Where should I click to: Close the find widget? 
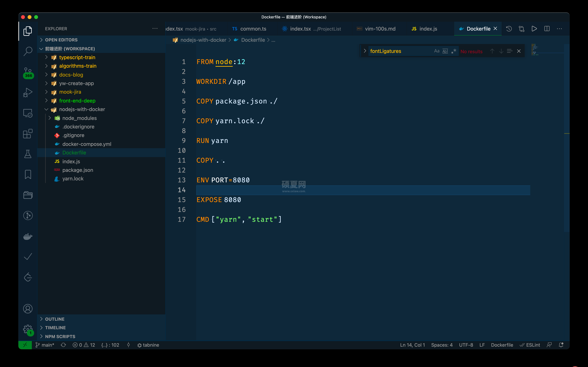tap(519, 51)
